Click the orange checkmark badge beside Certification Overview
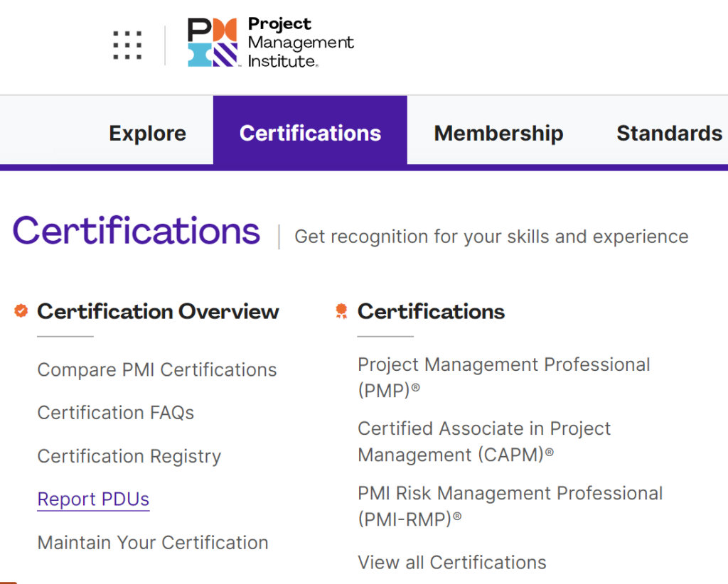This screenshot has height=584, width=728. (x=21, y=310)
